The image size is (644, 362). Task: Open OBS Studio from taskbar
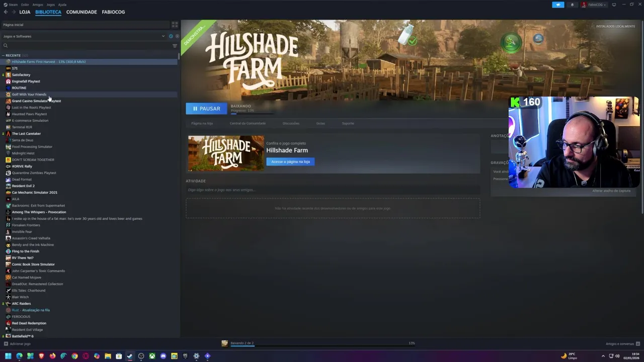pyautogui.click(x=141, y=356)
